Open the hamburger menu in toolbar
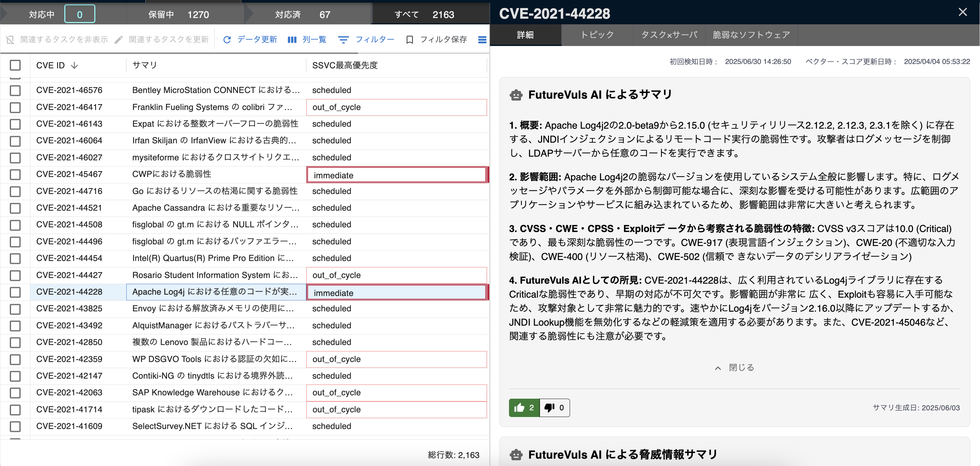980x466 pixels. (x=482, y=40)
